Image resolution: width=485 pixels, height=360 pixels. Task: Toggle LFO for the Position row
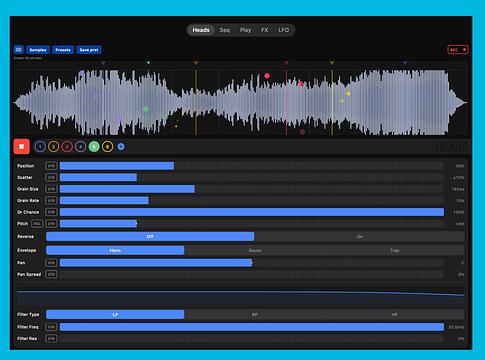click(x=51, y=166)
